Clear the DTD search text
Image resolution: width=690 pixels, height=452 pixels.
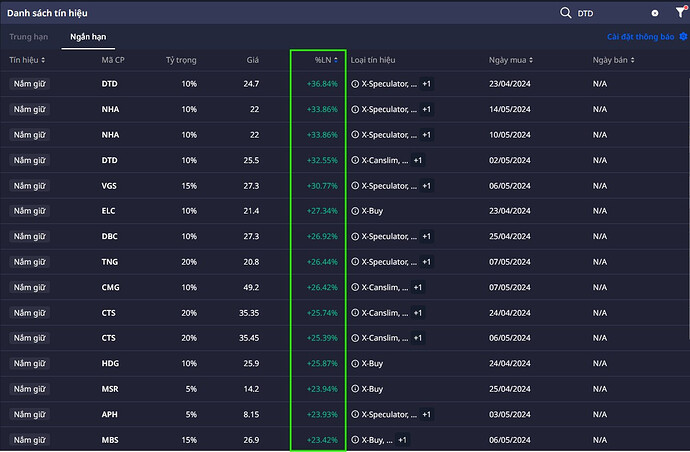[x=655, y=13]
